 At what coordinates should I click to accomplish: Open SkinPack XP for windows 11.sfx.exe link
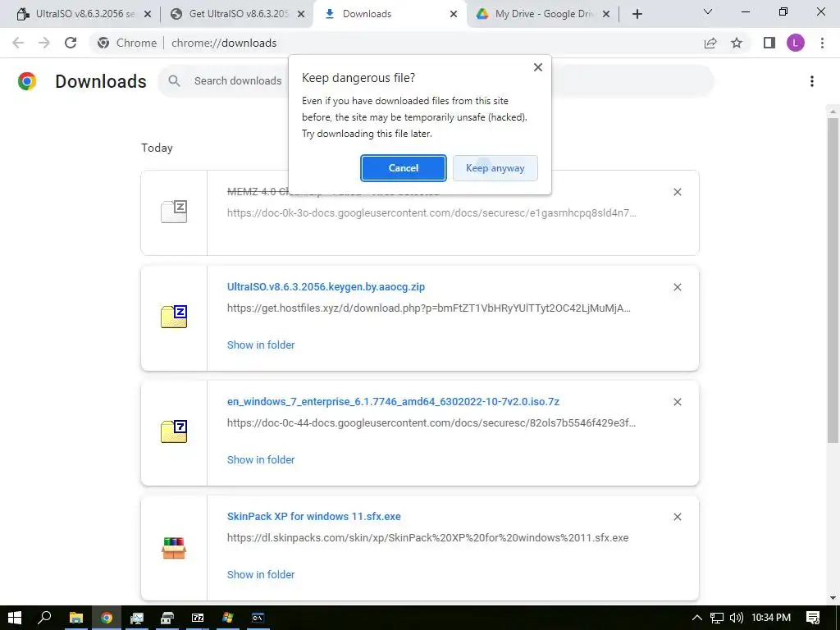[314, 517]
